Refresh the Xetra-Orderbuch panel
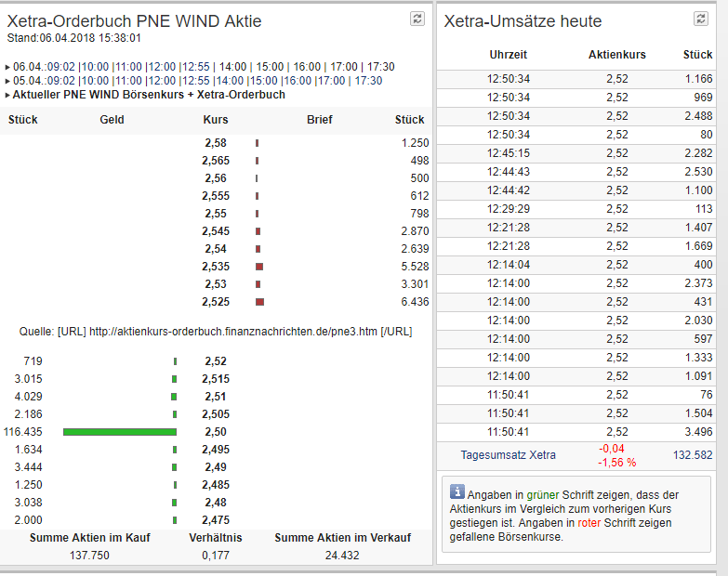 click(417, 19)
